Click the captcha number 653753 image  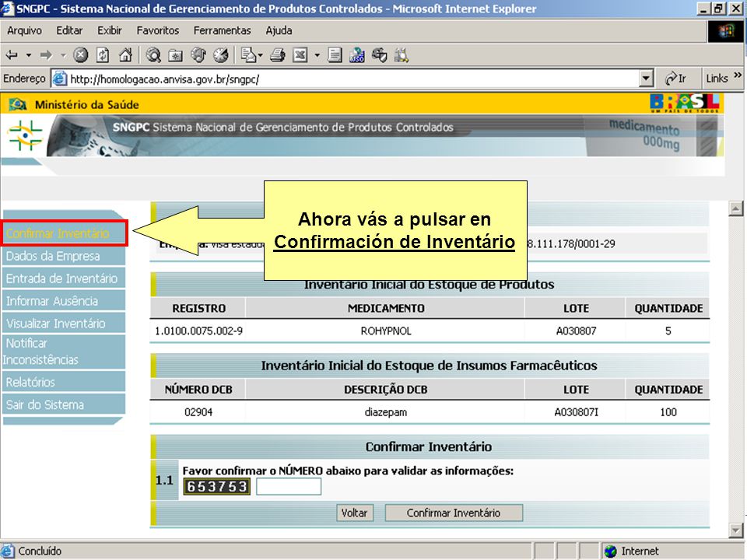217,486
